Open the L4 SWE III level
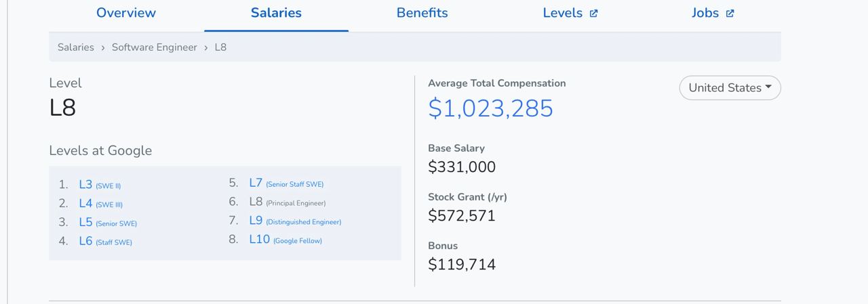 100,203
